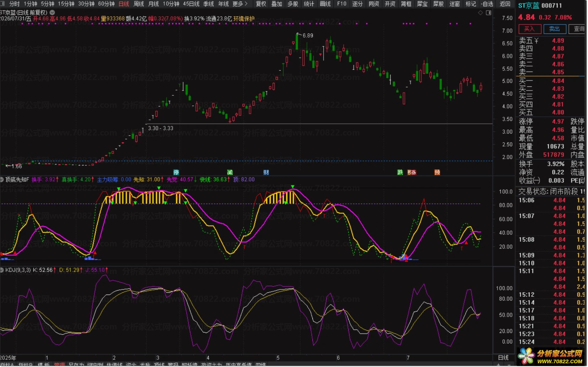Click the 标记 mark button
The image size is (588, 367).
click(471, 4)
